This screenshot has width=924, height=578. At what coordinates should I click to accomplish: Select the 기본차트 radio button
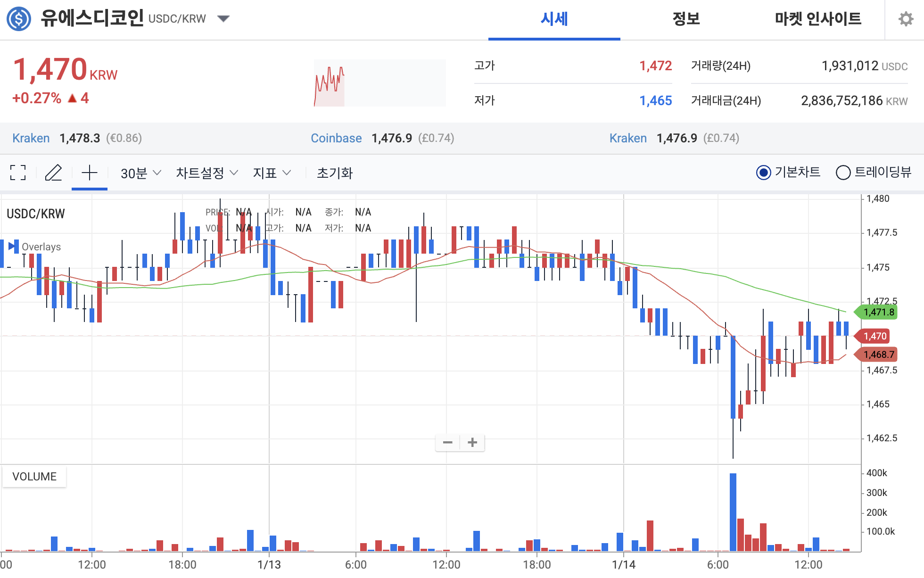763,173
